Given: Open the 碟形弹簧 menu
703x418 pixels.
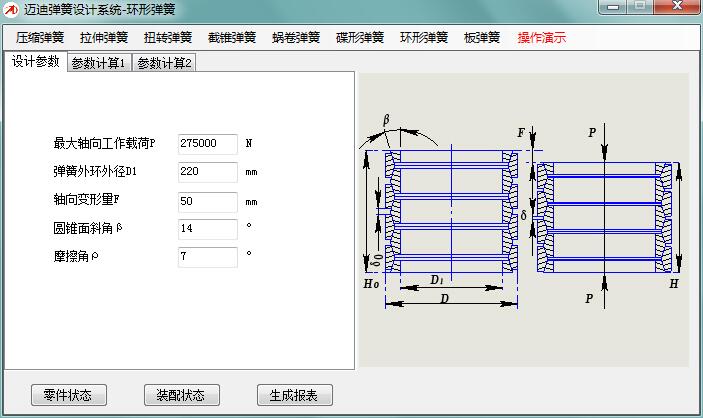Looking at the screenshot, I should (x=360, y=38).
